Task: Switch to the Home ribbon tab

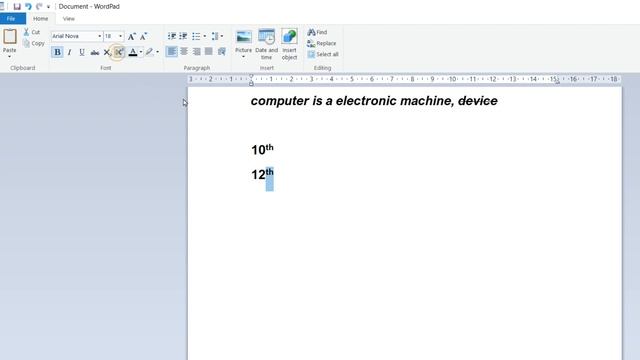Action: [40, 19]
